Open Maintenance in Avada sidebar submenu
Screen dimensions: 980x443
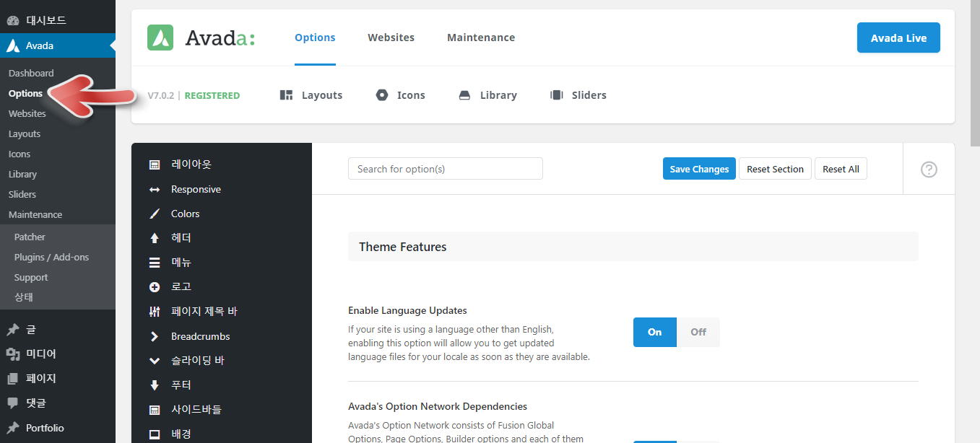(35, 214)
